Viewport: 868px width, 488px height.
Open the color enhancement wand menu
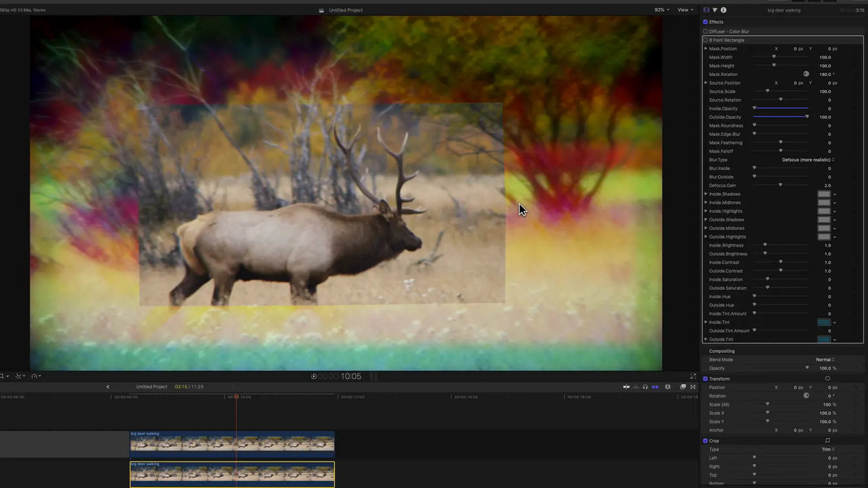click(20, 376)
